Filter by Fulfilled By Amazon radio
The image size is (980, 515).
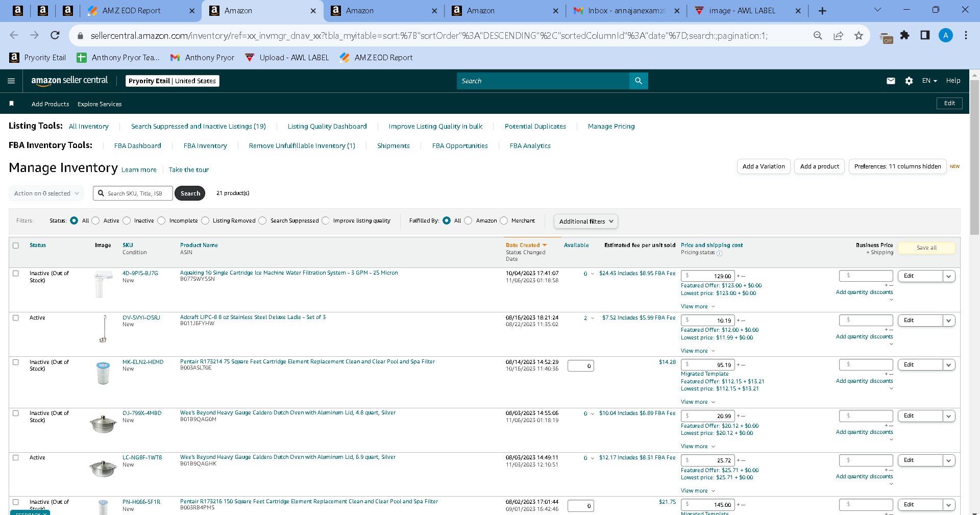(x=468, y=220)
